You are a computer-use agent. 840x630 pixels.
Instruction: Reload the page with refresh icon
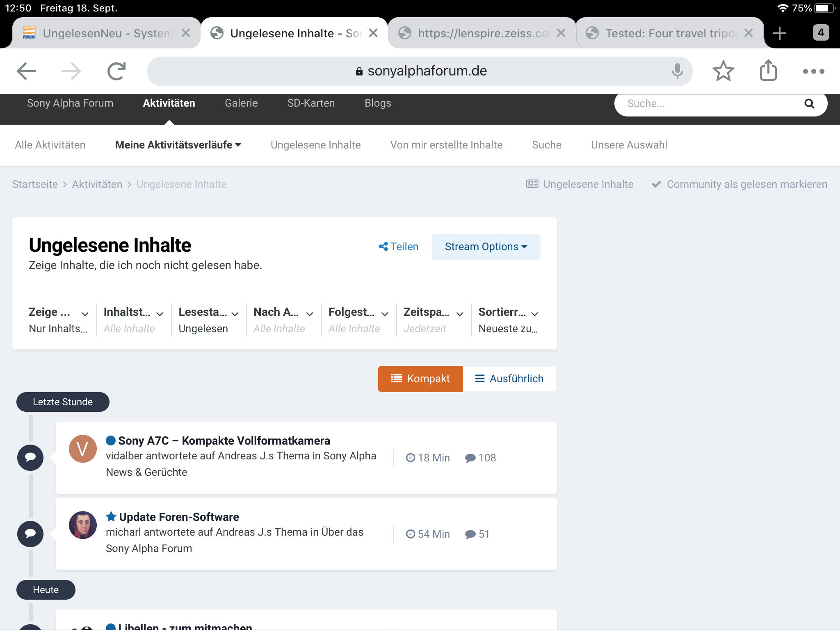[116, 71]
